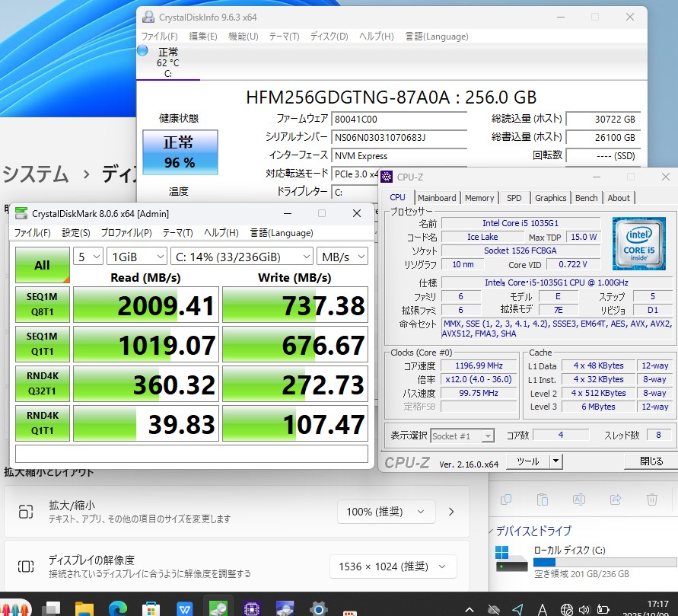Open the display resolution dropdown 1536 × 1024

point(393,566)
